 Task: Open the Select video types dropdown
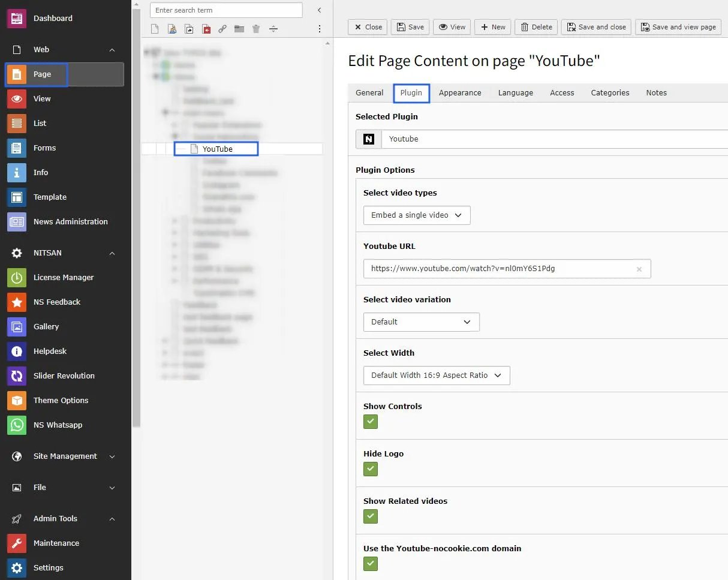point(417,215)
